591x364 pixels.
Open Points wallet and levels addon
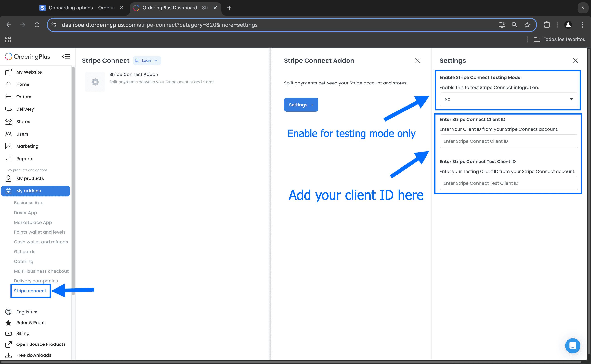click(39, 232)
